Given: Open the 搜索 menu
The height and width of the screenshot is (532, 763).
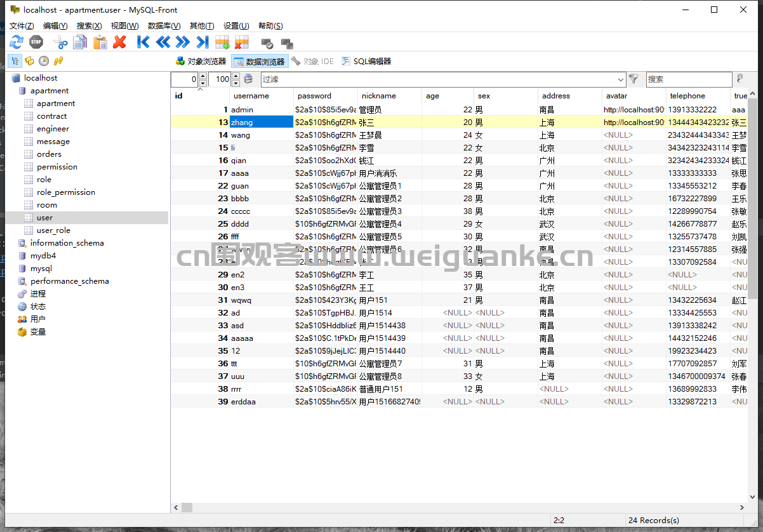Looking at the screenshot, I should click(89, 26).
